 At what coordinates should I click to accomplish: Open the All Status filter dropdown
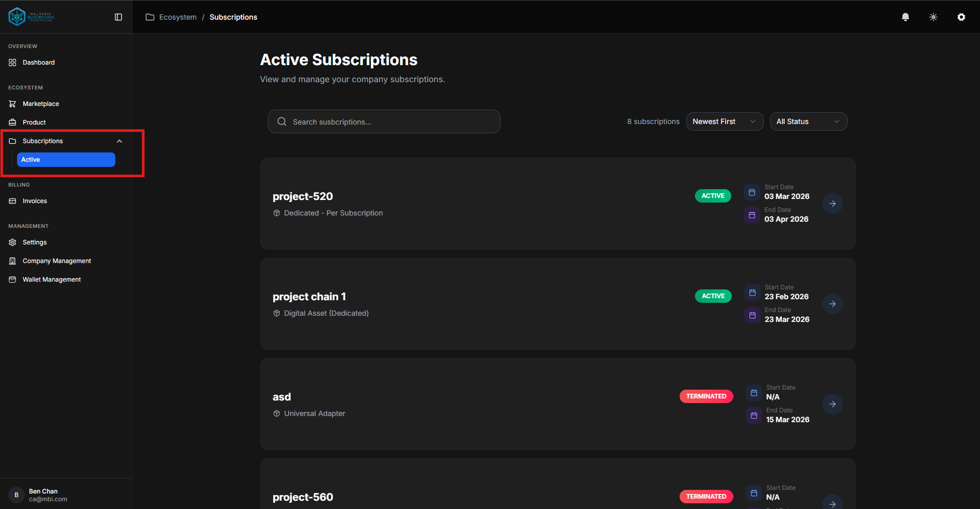[808, 121]
